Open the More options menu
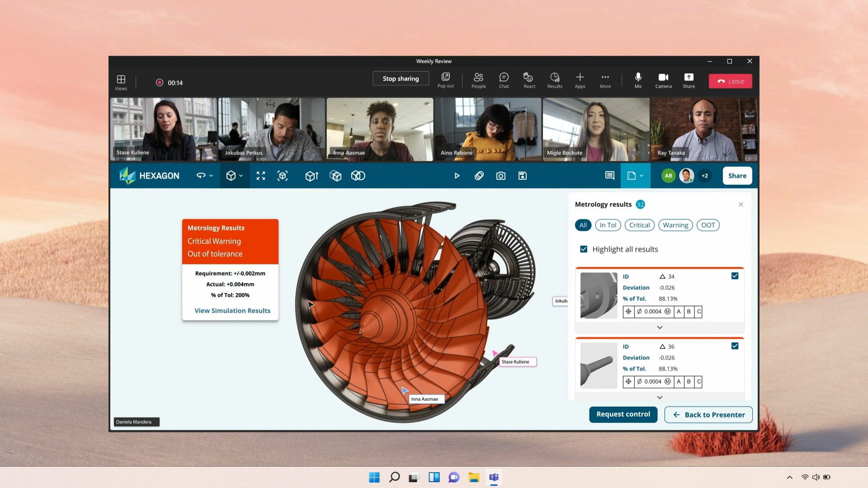Viewport: 868px width, 488px height. pos(605,80)
